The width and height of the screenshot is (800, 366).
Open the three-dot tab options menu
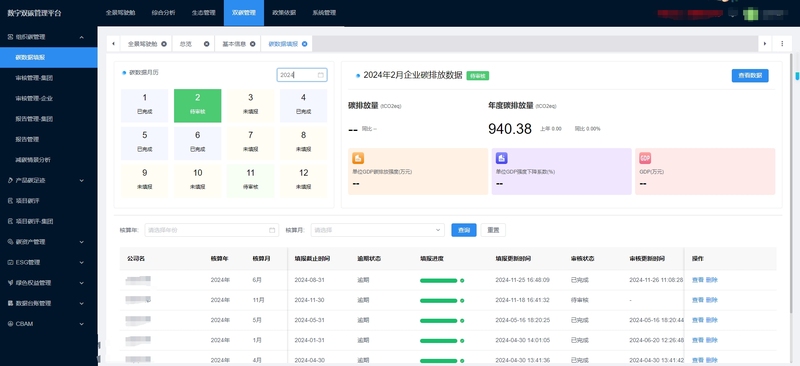(x=782, y=44)
